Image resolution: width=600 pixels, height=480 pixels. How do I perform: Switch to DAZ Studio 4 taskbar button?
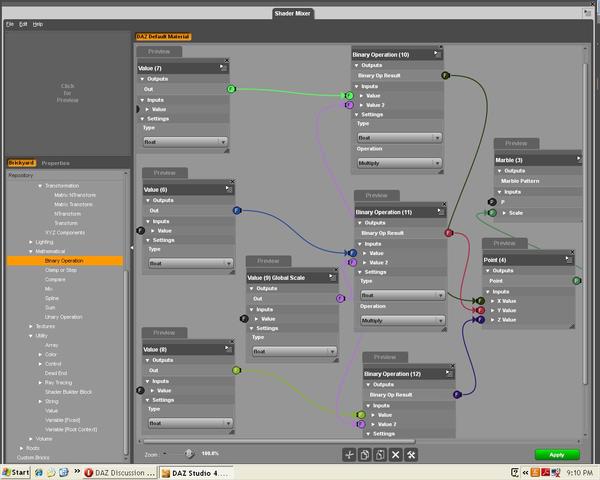point(196,473)
